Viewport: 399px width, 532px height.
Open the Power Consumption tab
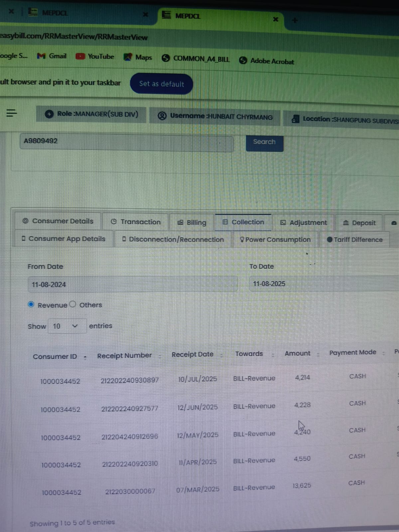(x=275, y=239)
